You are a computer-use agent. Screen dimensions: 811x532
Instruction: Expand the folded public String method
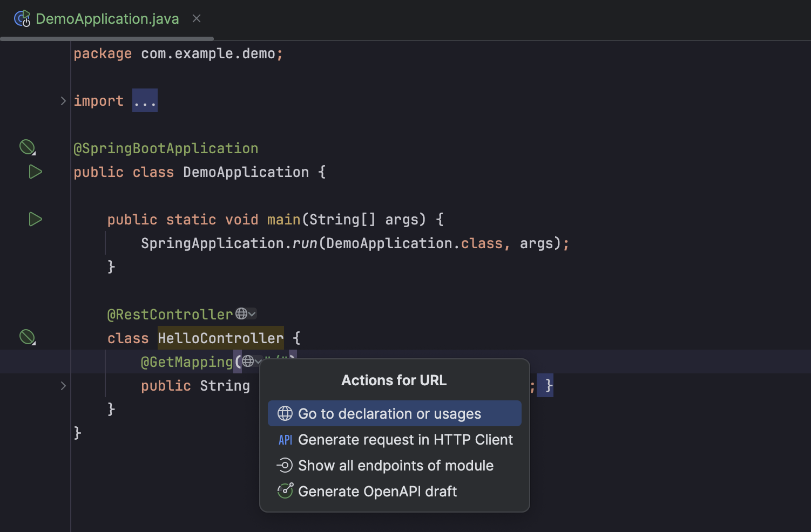pyautogui.click(x=63, y=386)
